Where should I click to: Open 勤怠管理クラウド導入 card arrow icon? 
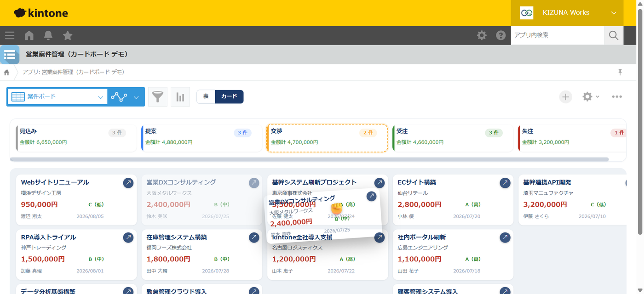pyautogui.click(x=254, y=291)
